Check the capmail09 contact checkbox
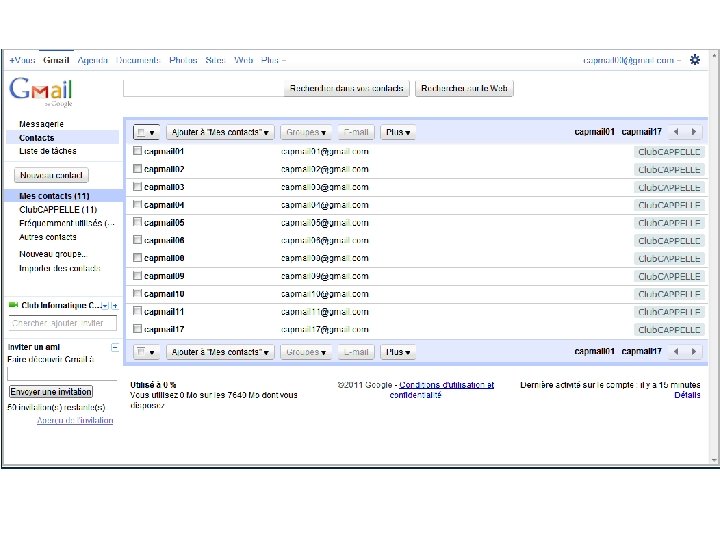The width and height of the screenshot is (720, 540). pyautogui.click(x=137, y=276)
